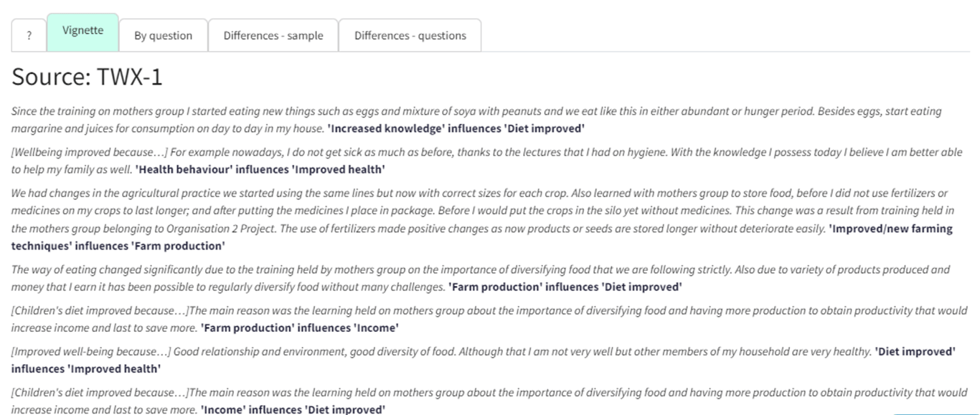Click the quote starting Improved well-being because
Viewport: 980px width, 415px height.
pyautogui.click(x=441, y=352)
